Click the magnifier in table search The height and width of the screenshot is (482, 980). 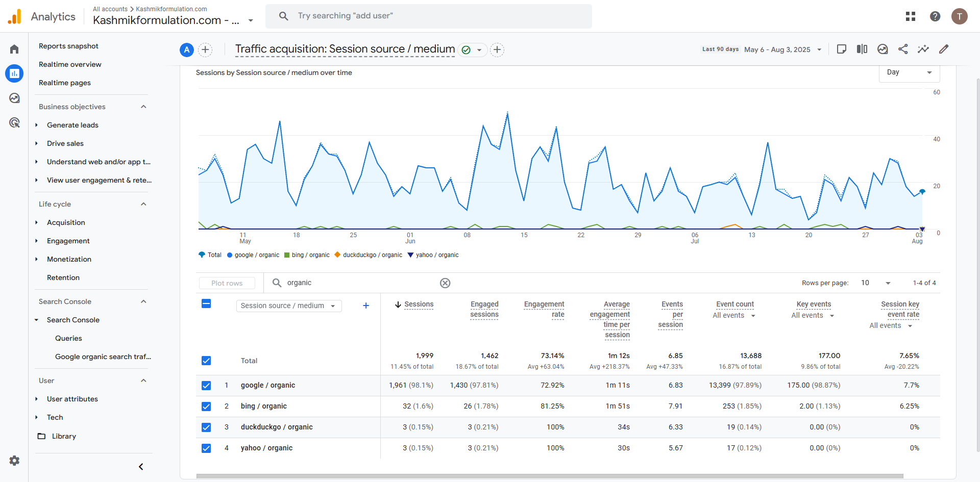pos(277,283)
